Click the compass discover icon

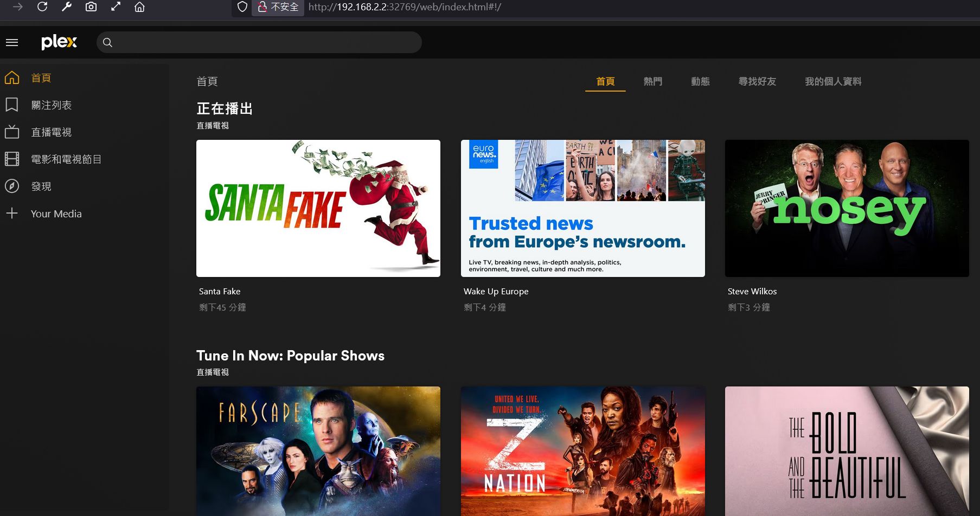12,186
